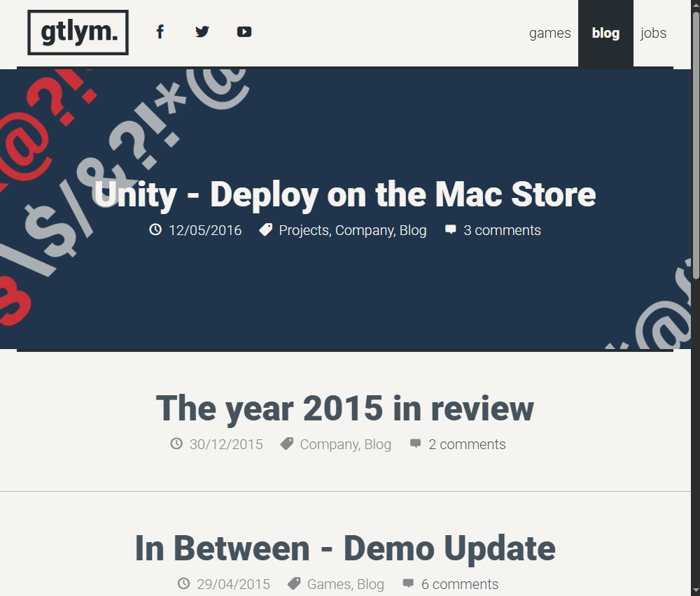Open In Between - Demo Update post
Image resolution: width=700 pixels, height=596 pixels.
344,548
